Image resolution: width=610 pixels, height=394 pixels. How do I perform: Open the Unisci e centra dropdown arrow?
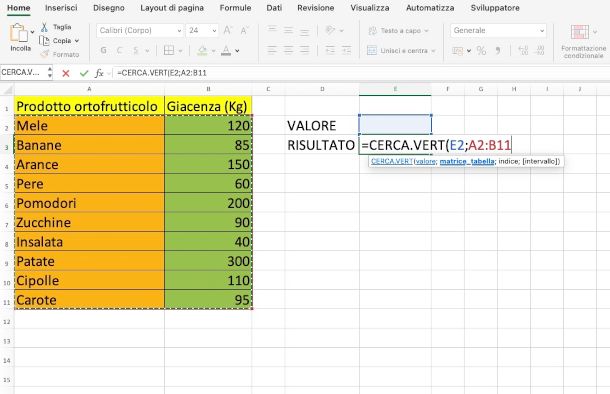pos(433,51)
